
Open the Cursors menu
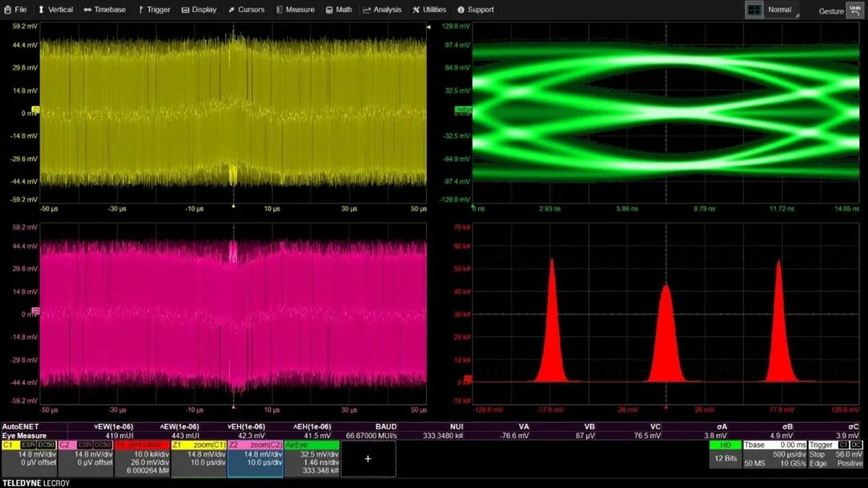(247, 10)
